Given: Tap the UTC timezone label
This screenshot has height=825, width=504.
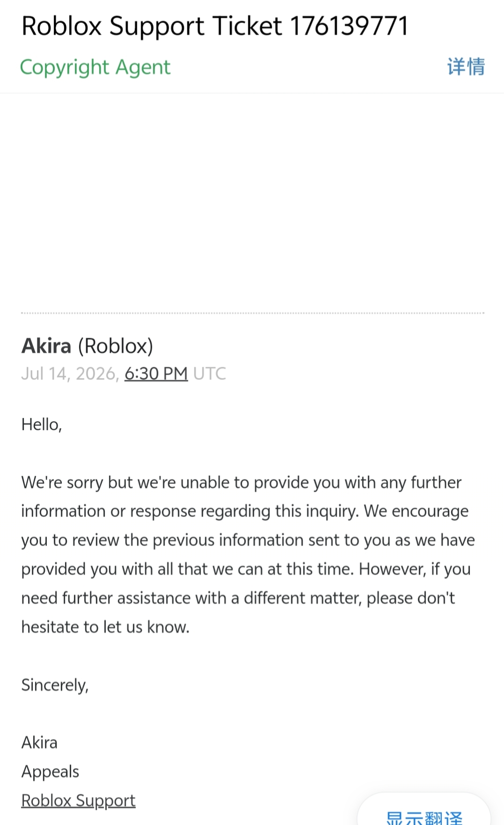Looking at the screenshot, I should [209, 374].
